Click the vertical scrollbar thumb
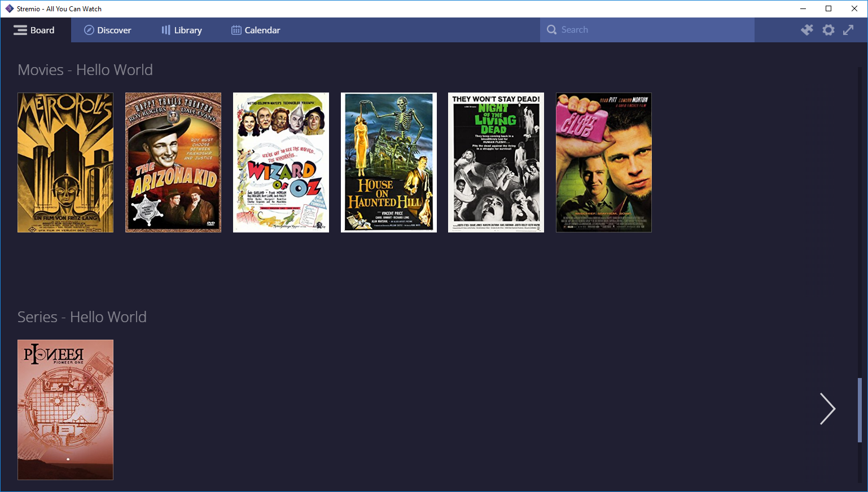Screen dimensions: 868x492 tap(860, 410)
